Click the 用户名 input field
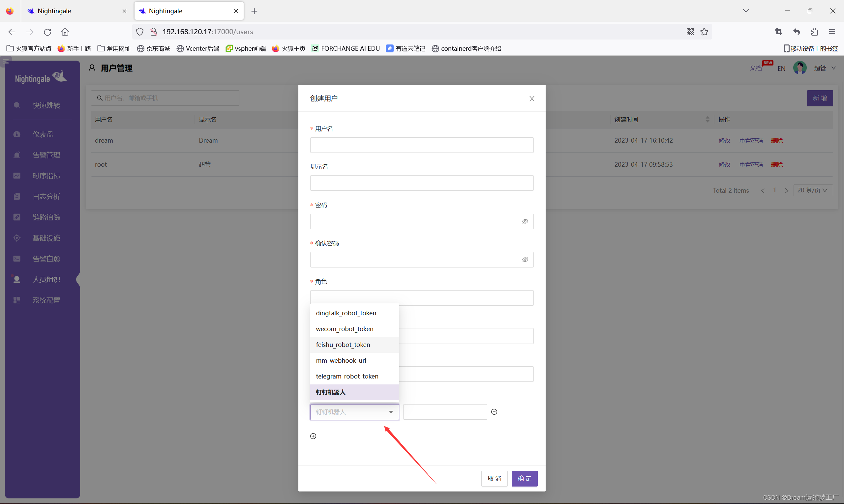Screen dimensions: 844x504 [421, 145]
